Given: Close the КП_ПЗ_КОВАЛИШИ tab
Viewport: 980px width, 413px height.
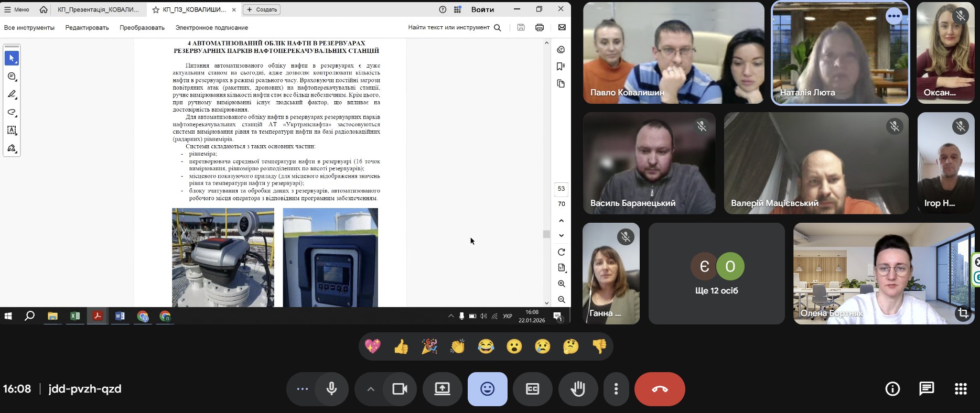Looking at the screenshot, I should (x=234, y=9).
